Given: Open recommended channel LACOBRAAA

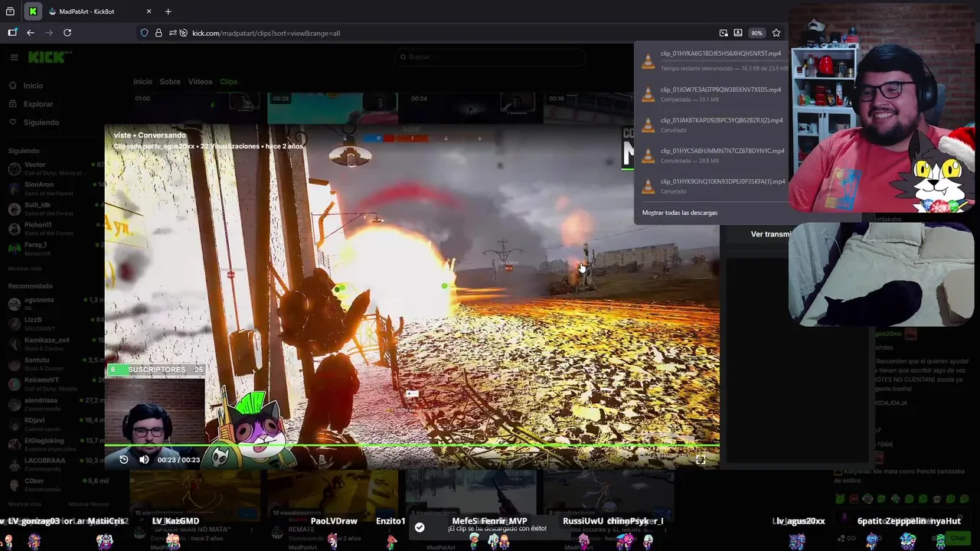Looking at the screenshot, I should pyautogui.click(x=55, y=465).
